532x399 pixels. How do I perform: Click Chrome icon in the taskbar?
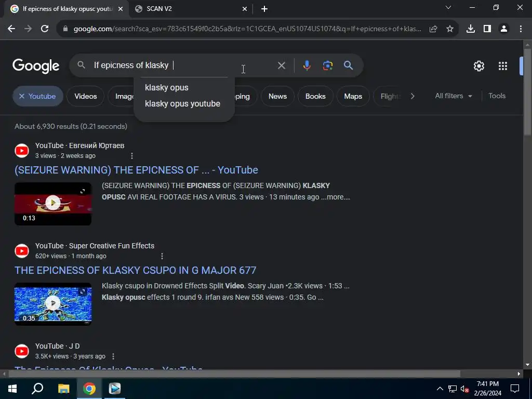click(x=89, y=389)
